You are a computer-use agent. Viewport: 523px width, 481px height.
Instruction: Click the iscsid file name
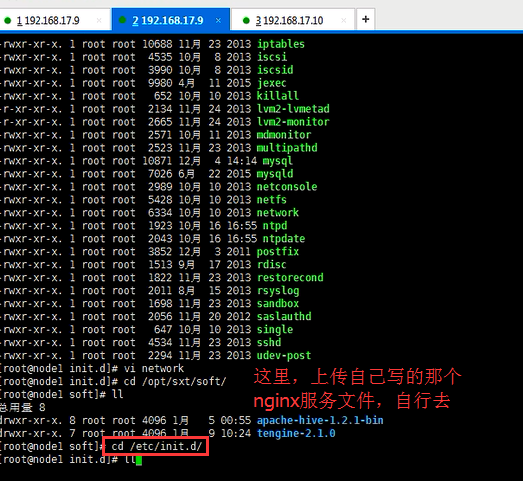275,70
